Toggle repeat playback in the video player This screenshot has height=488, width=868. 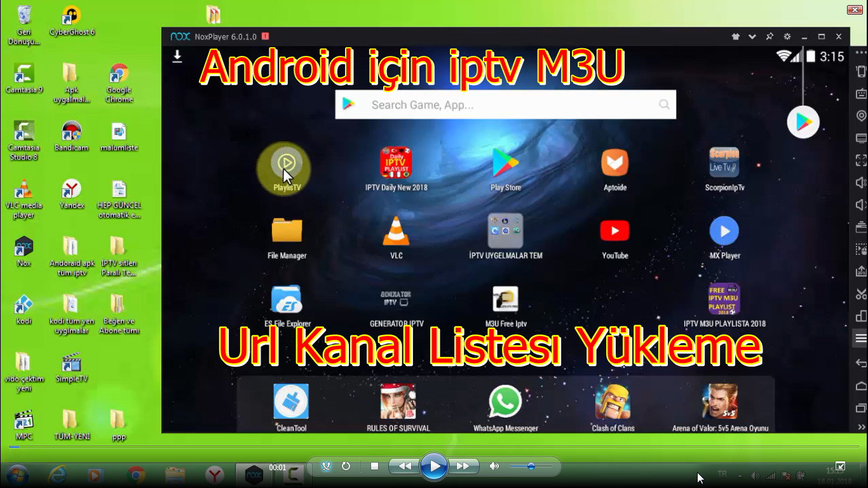[345, 466]
